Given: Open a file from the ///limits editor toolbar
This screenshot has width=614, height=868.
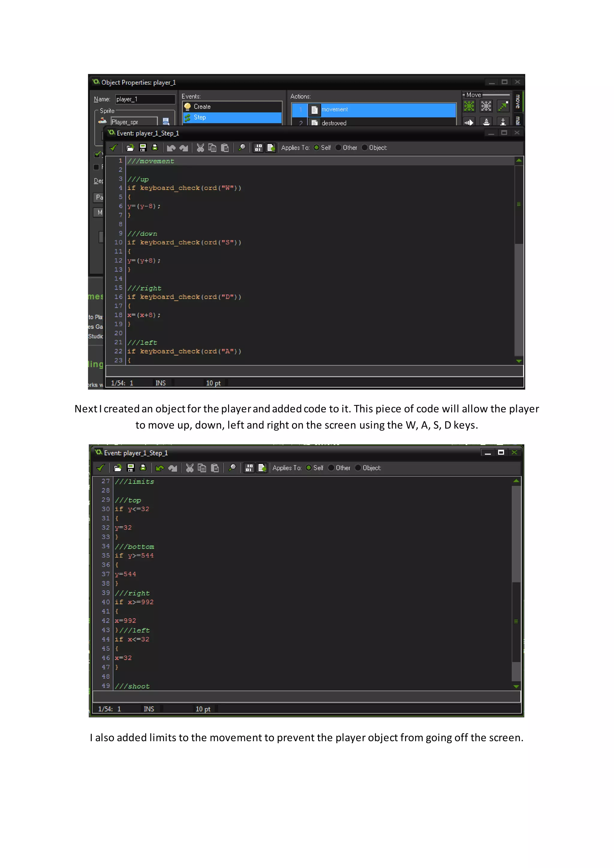Looking at the screenshot, I should (118, 468).
